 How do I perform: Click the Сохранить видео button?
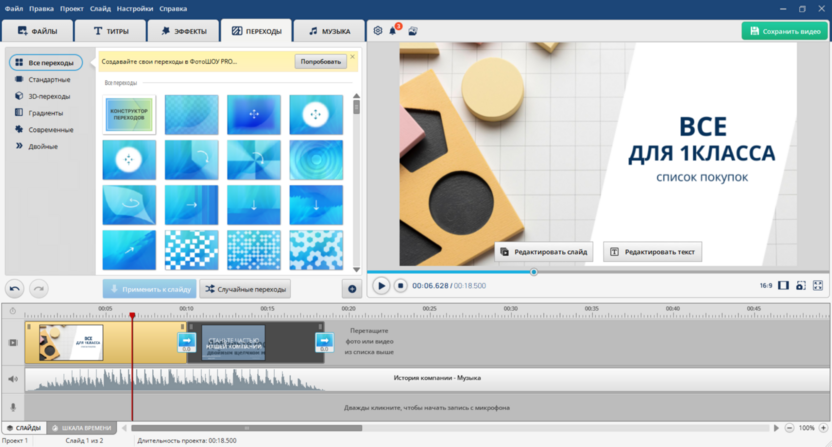[784, 31]
